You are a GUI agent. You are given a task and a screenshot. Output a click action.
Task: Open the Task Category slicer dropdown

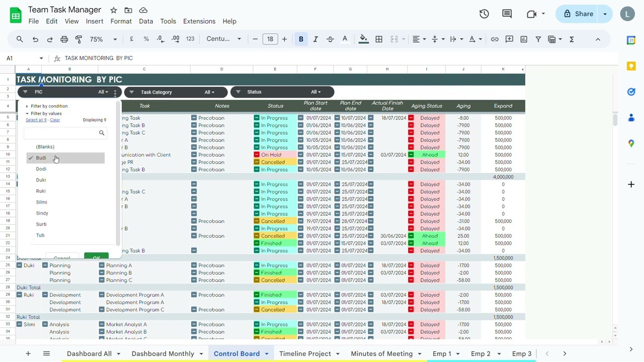click(209, 92)
